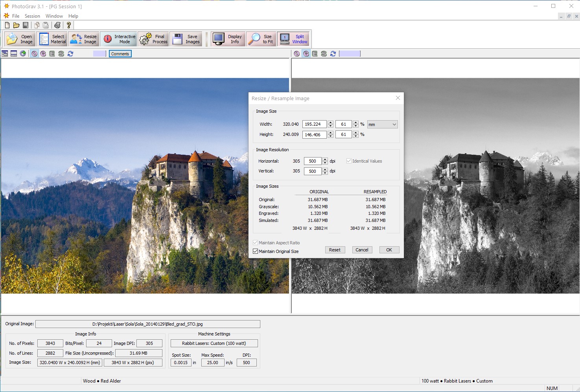Open the Session menu
Screen dimensions: 580x392
pos(32,16)
